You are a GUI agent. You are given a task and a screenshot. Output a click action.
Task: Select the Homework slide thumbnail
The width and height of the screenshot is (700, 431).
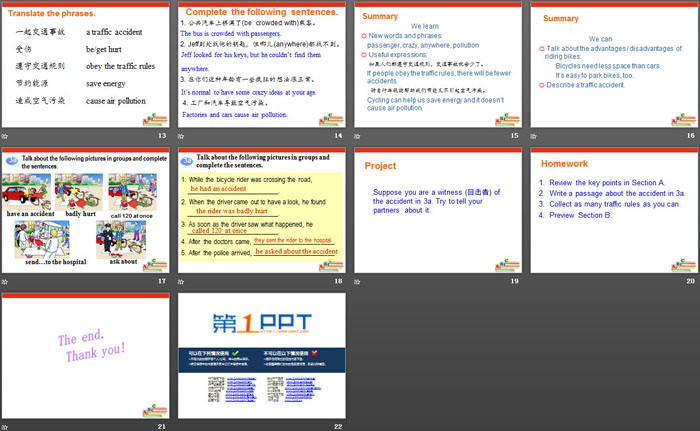click(x=613, y=214)
